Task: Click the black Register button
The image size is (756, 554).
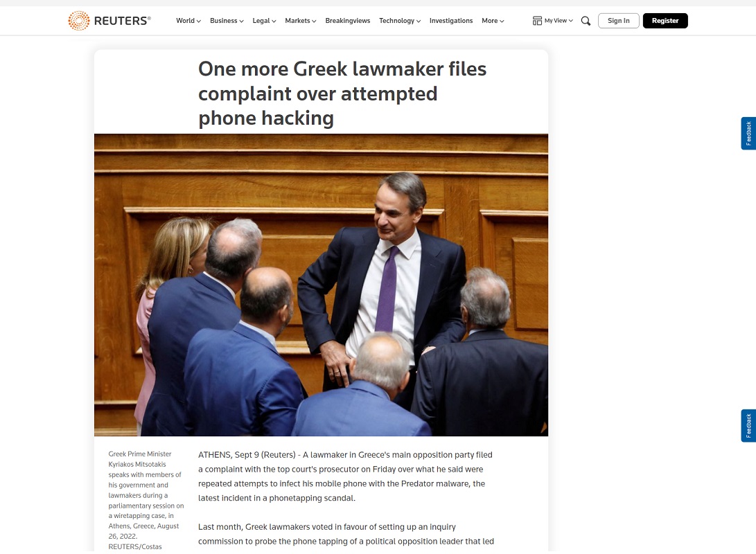Action: (665, 21)
